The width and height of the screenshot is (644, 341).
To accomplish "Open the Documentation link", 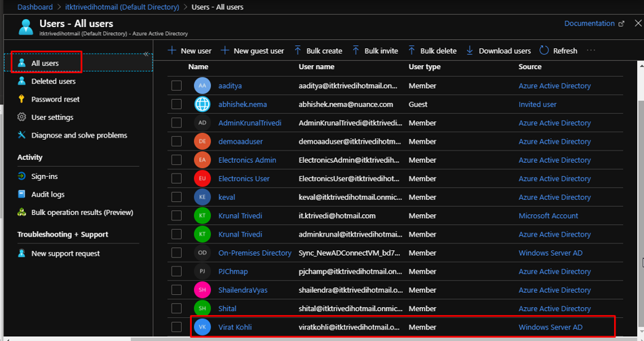I will tap(589, 24).
